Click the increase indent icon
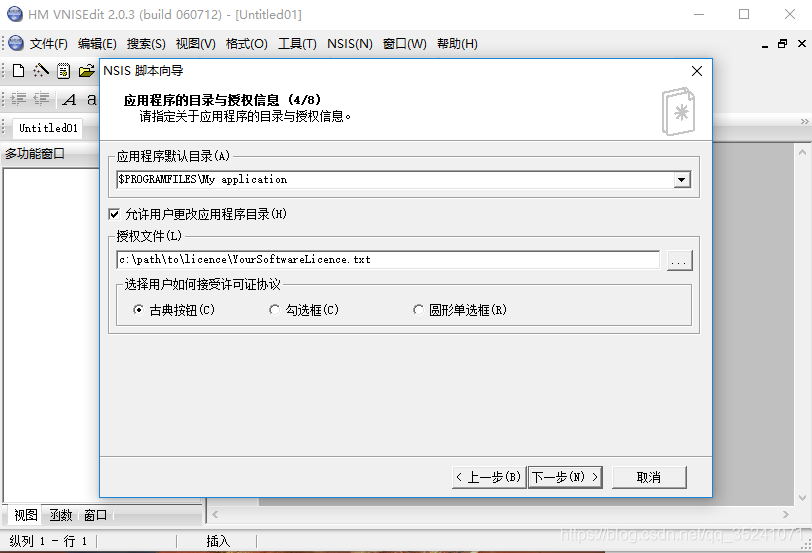The image size is (812, 553). click(x=18, y=99)
